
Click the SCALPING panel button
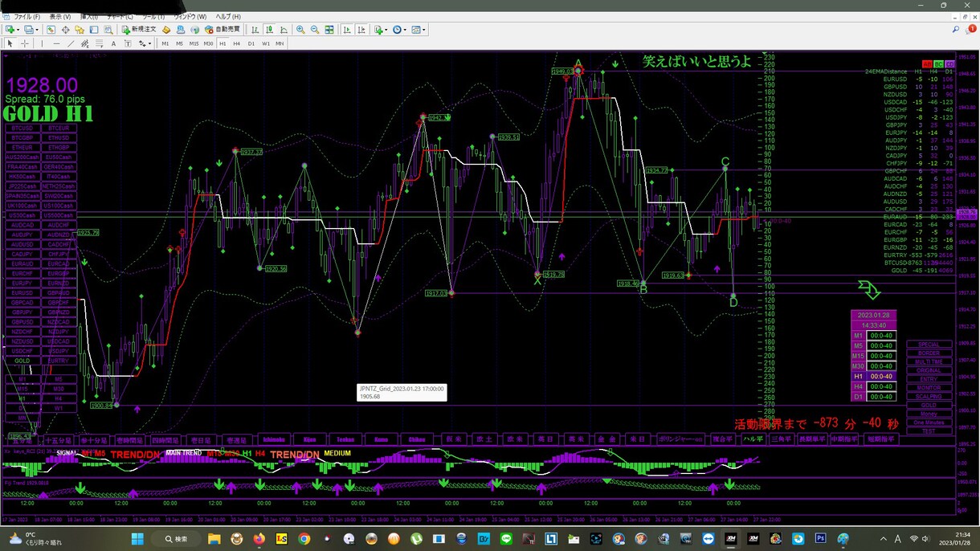pyautogui.click(x=929, y=397)
